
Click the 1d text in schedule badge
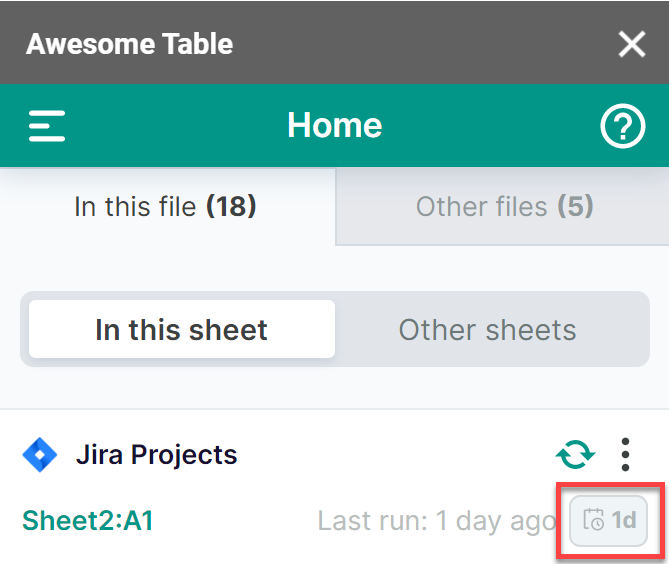624,521
